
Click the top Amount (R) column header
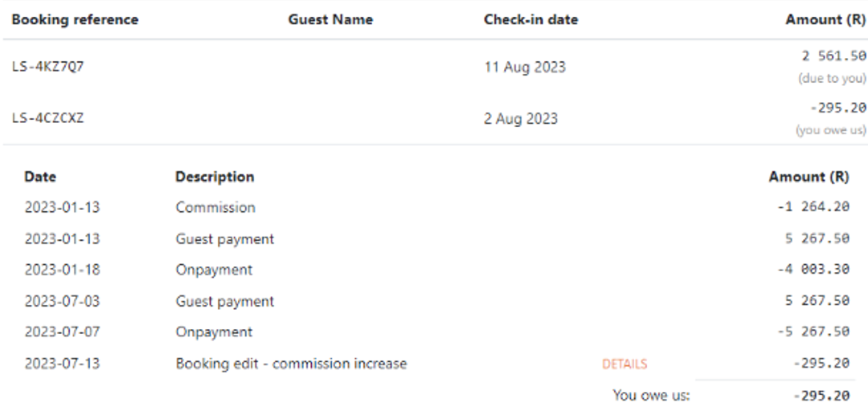tap(825, 20)
